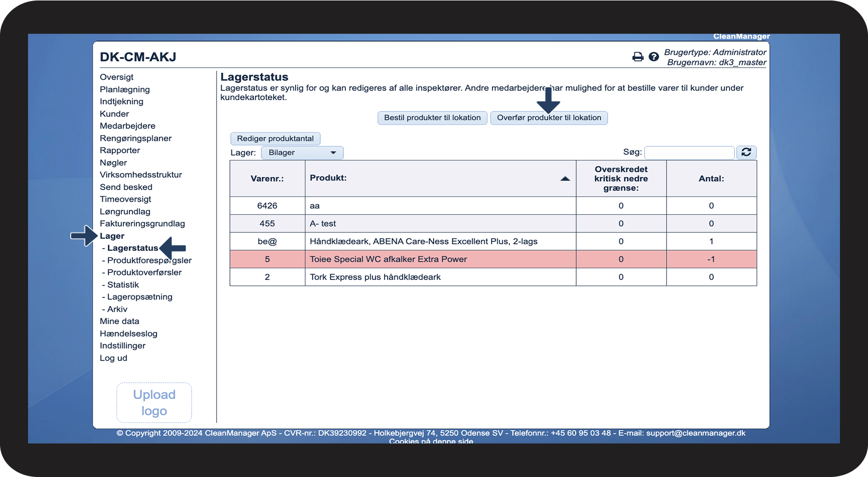Viewport: 868px width, 477px height.
Task: Click the Lagerstatus page heading
Action: coord(254,77)
